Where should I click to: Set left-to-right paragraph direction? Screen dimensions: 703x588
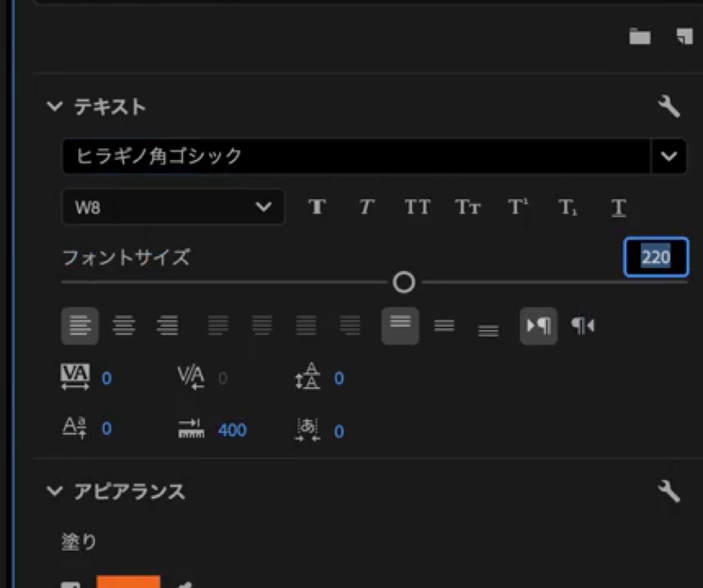pos(538,326)
